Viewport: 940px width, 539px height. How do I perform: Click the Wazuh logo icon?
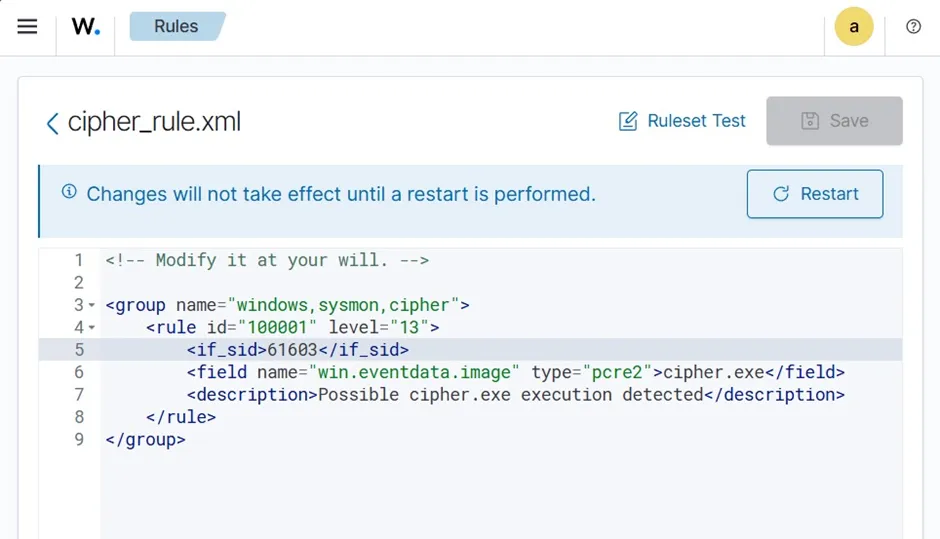pos(85,27)
